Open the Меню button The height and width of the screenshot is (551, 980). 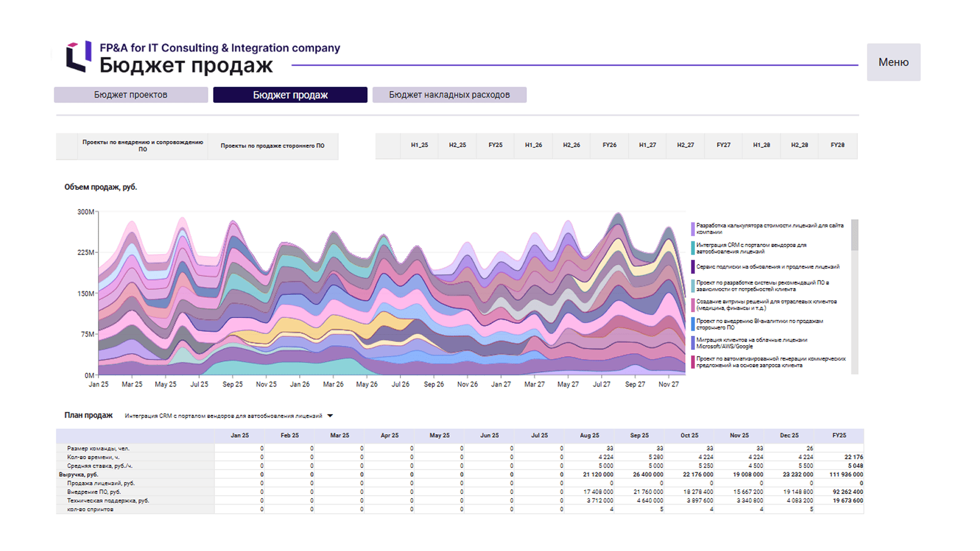click(893, 62)
